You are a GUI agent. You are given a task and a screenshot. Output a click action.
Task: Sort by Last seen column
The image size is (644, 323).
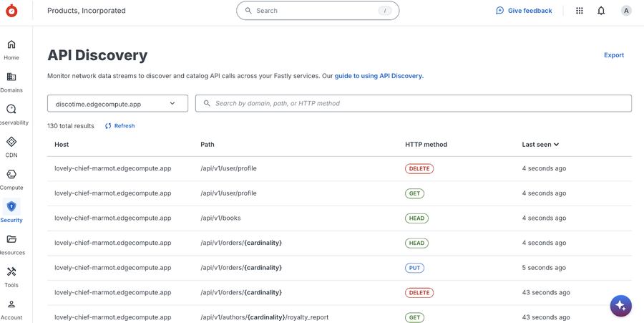click(x=540, y=145)
